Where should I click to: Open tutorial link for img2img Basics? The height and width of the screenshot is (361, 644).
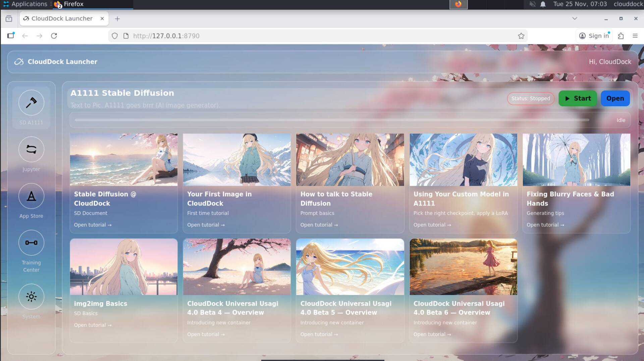pos(93,325)
